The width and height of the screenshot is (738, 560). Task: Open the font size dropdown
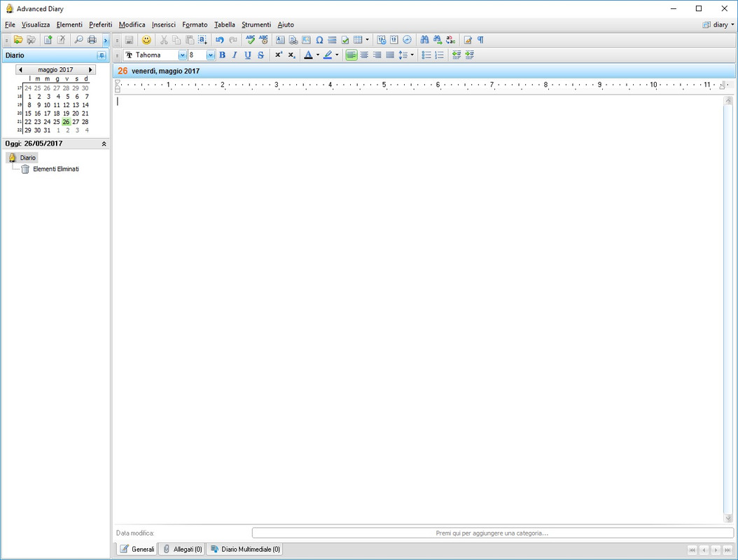(210, 55)
